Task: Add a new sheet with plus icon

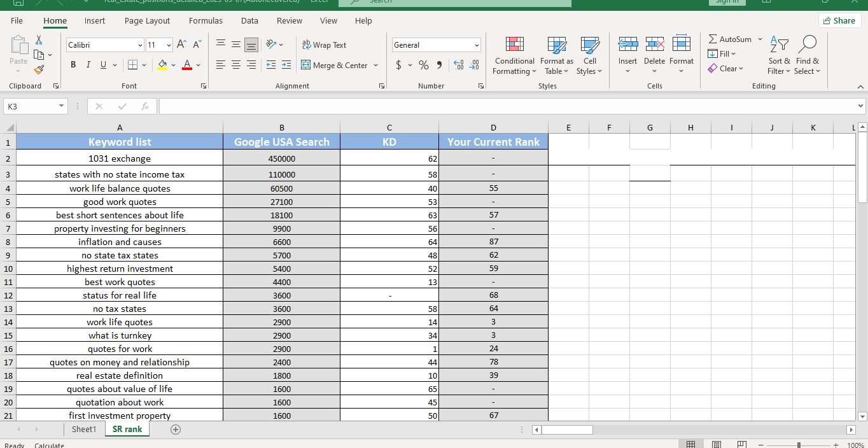Action: pyautogui.click(x=176, y=430)
